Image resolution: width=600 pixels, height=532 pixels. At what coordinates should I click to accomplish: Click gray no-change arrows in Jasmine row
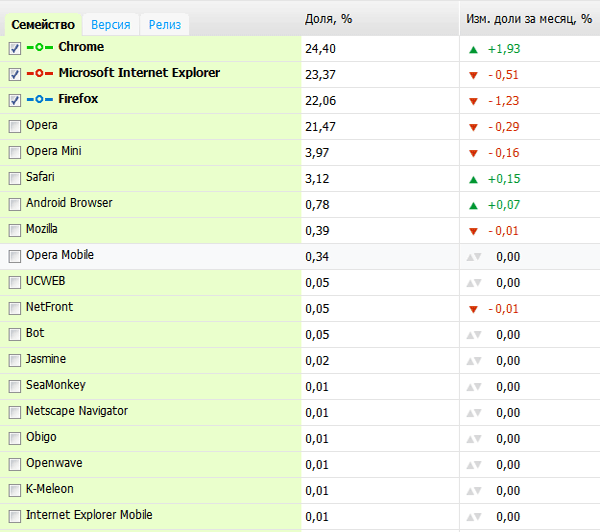[x=474, y=361]
